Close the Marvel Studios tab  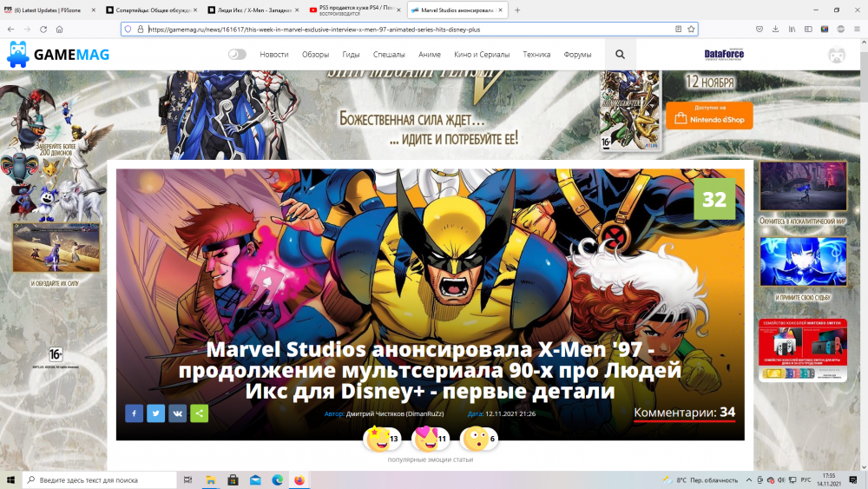click(501, 10)
